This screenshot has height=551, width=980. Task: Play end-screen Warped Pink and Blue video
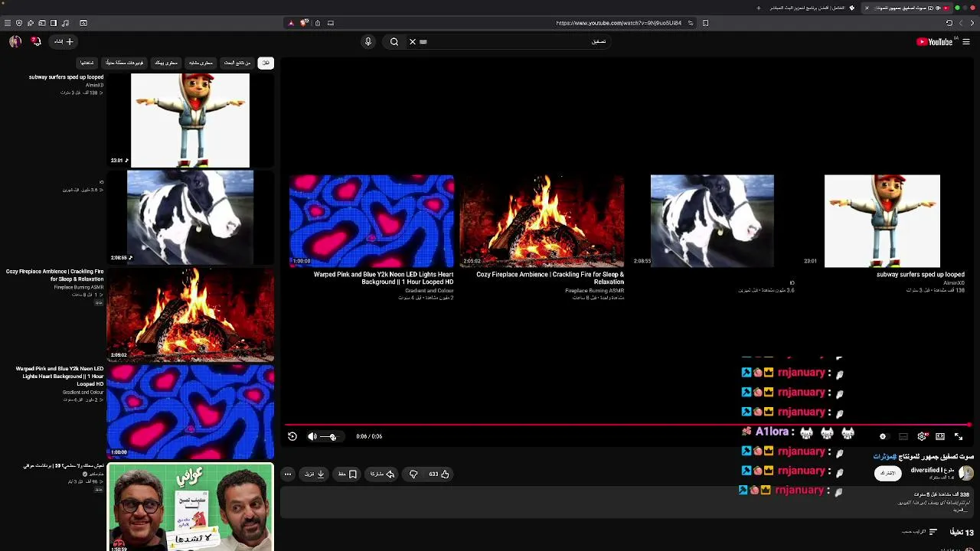371,220
